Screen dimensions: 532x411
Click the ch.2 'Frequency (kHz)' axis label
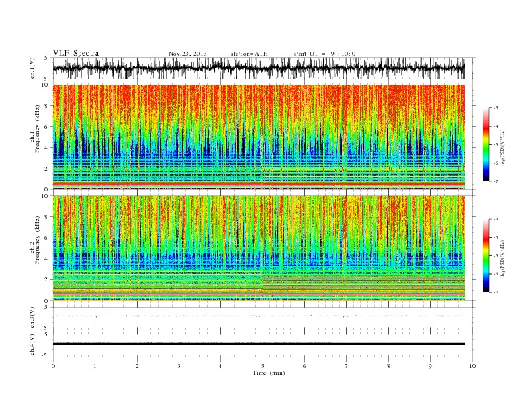tap(38, 239)
